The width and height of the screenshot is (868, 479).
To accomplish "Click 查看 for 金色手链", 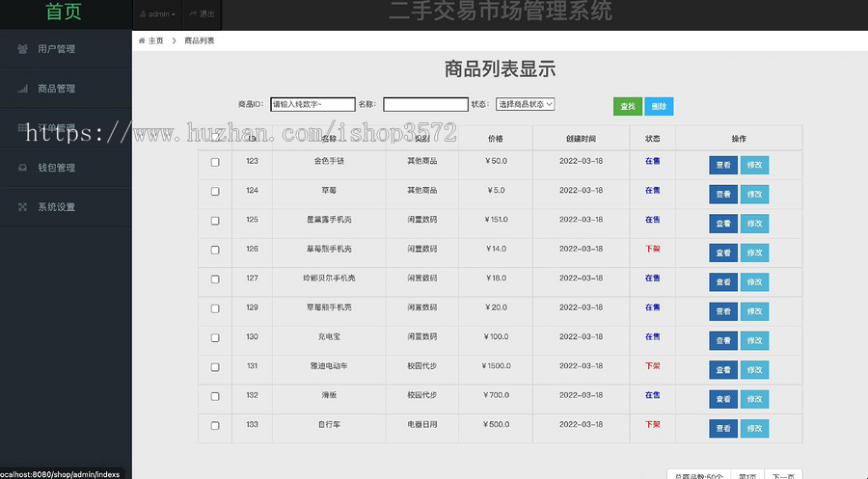I will (723, 165).
